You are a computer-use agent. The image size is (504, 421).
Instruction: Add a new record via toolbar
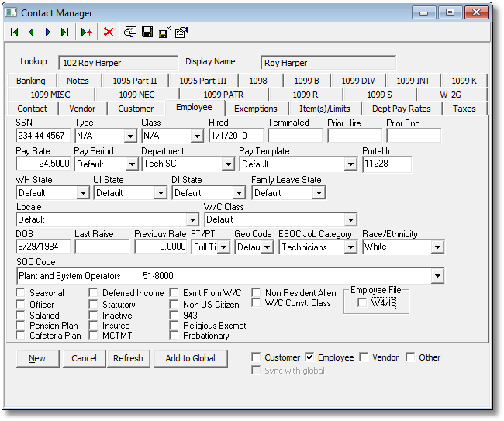(x=87, y=32)
